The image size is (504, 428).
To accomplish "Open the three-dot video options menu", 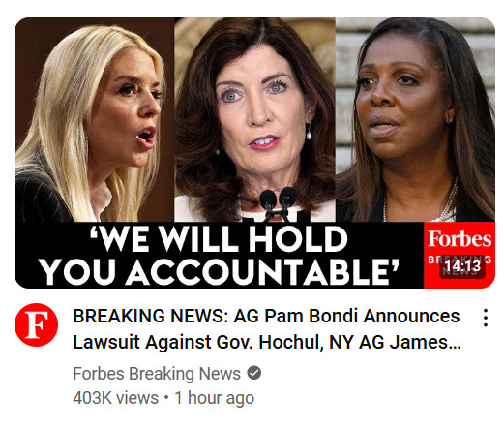I will click(x=486, y=318).
